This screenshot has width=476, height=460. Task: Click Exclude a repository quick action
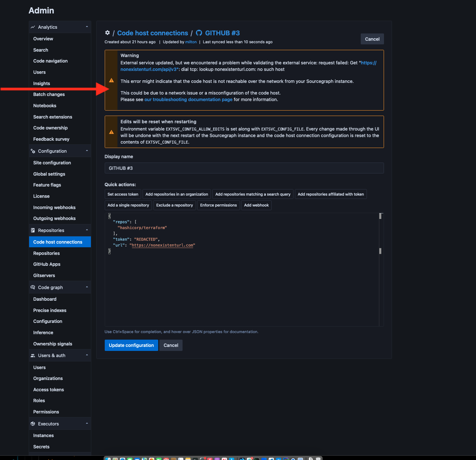pyautogui.click(x=175, y=205)
